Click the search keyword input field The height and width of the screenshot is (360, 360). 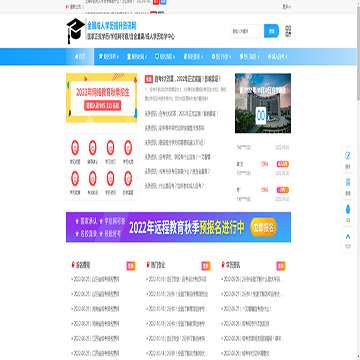[247, 31]
